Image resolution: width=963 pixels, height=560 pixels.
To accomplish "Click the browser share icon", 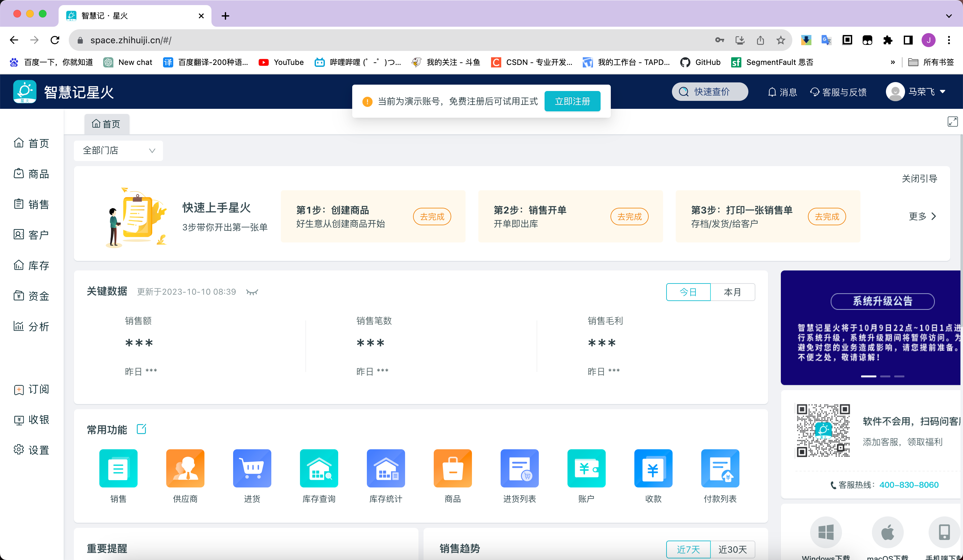I will tap(760, 40).
